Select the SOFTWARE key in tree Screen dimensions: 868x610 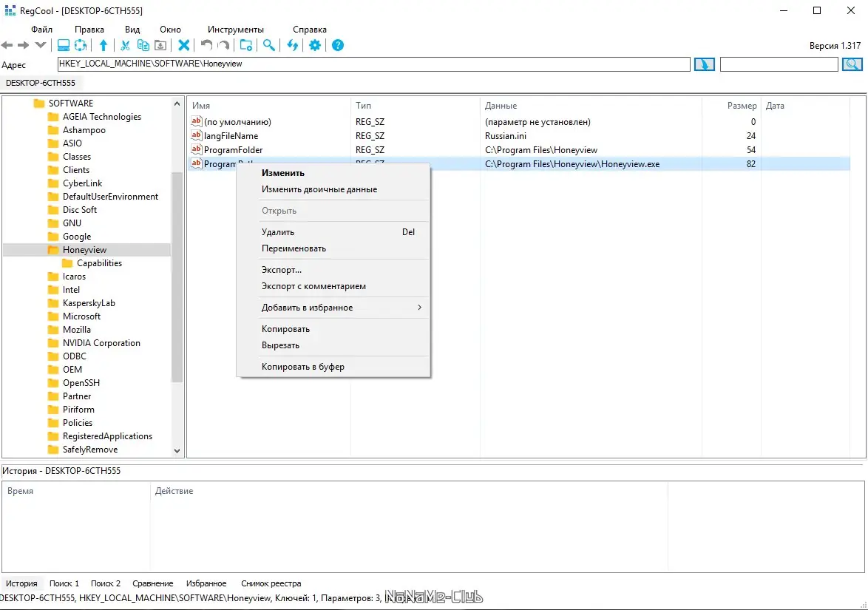tap(71, 103)
